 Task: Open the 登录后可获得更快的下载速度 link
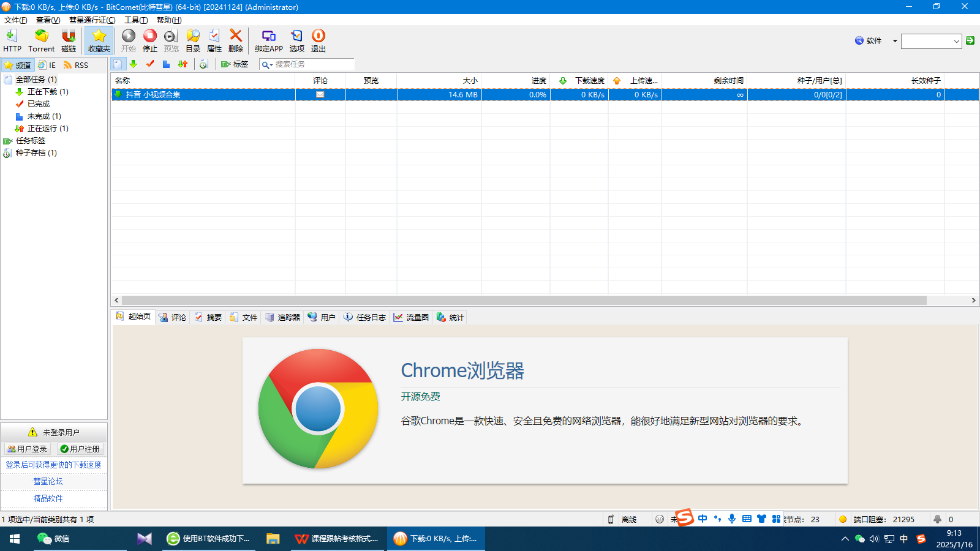[54, 465]
